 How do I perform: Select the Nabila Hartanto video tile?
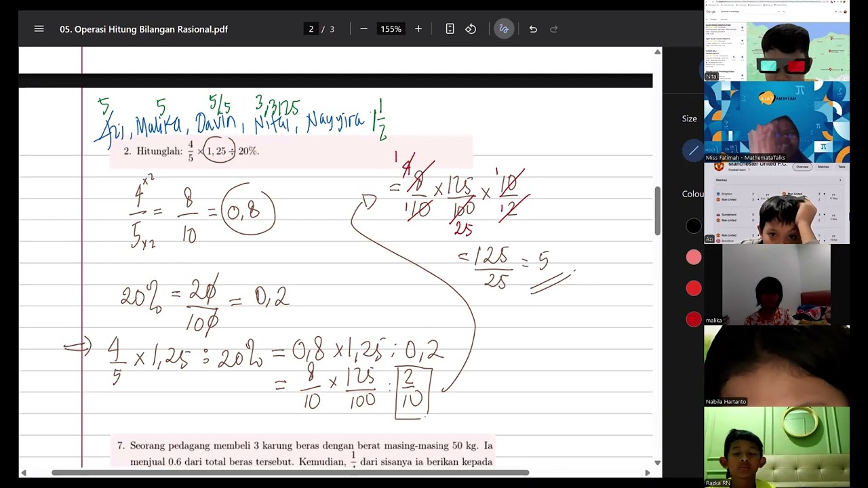tap(776, 366)
